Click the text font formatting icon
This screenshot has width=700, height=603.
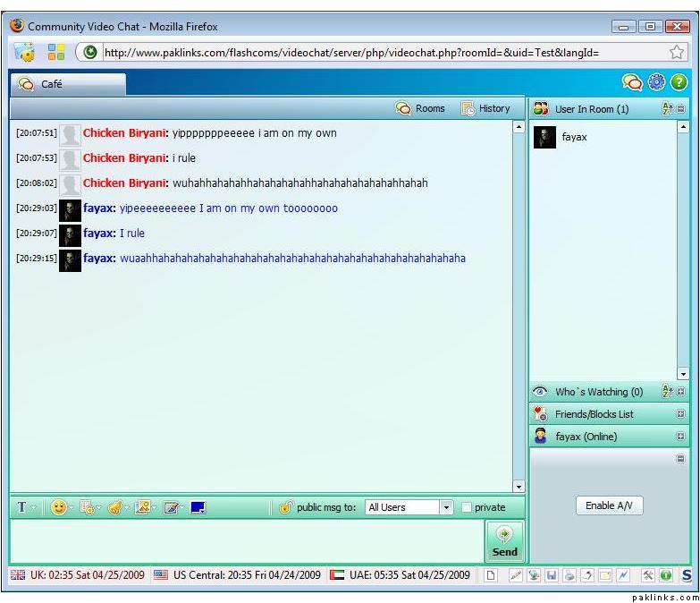point(22,507)
